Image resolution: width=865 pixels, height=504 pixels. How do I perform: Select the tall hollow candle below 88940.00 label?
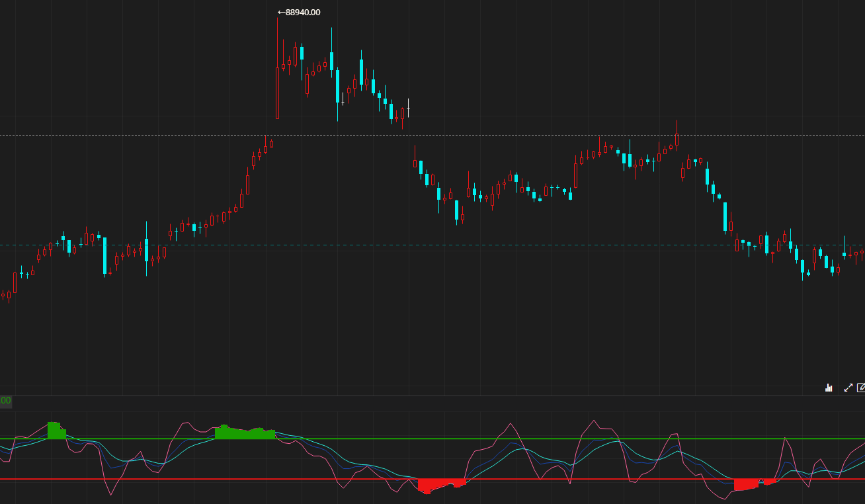pyautogui.click(x=277, y=93)
